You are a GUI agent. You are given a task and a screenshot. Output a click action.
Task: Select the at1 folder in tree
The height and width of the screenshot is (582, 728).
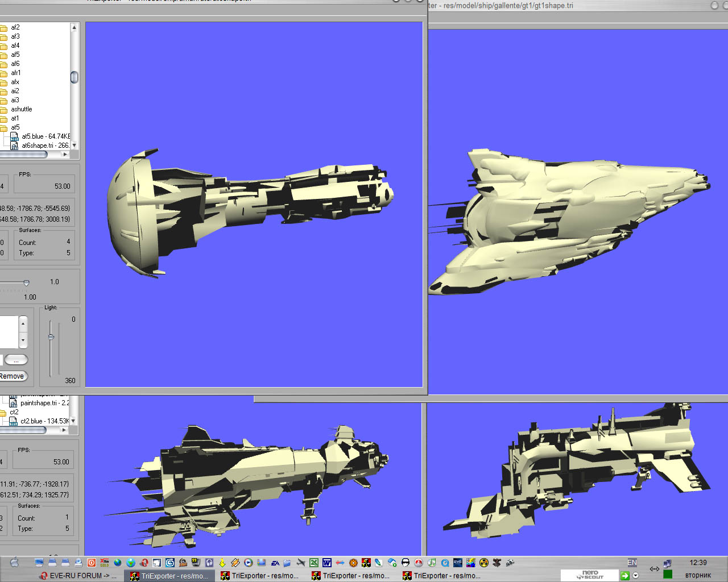(15, 118)
